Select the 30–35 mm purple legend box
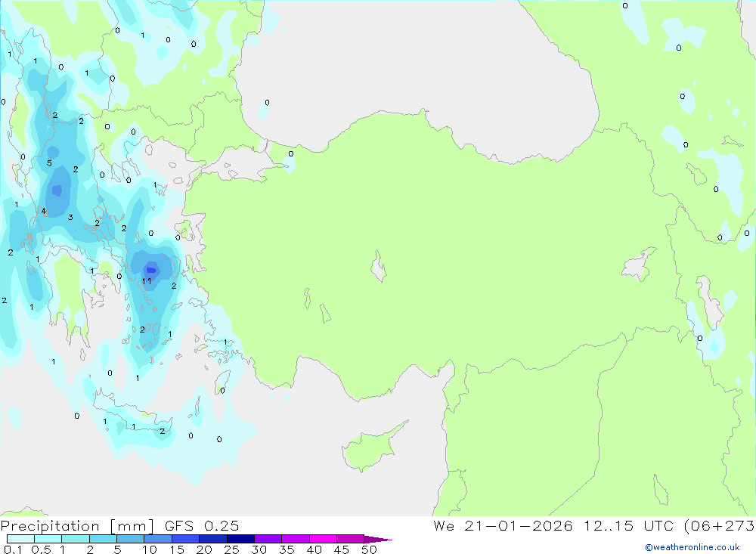Image resolution: width=756 pixels, height=554 pixels. (268, 539)
